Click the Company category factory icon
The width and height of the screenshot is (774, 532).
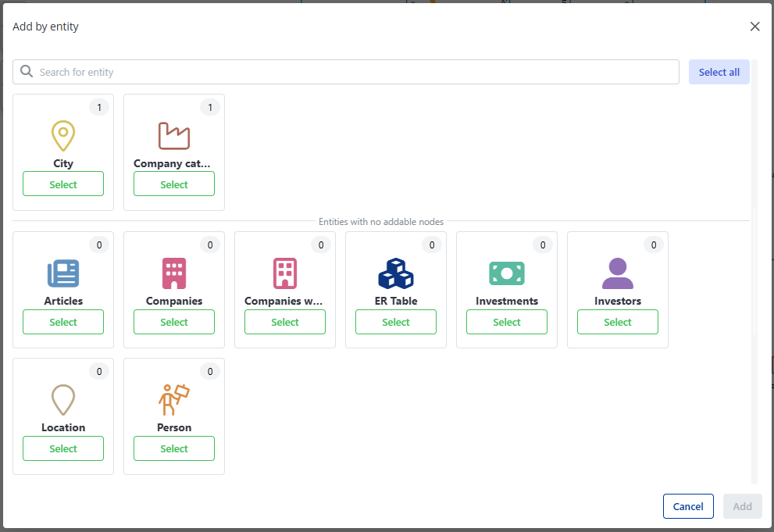(x=173, y=136)
